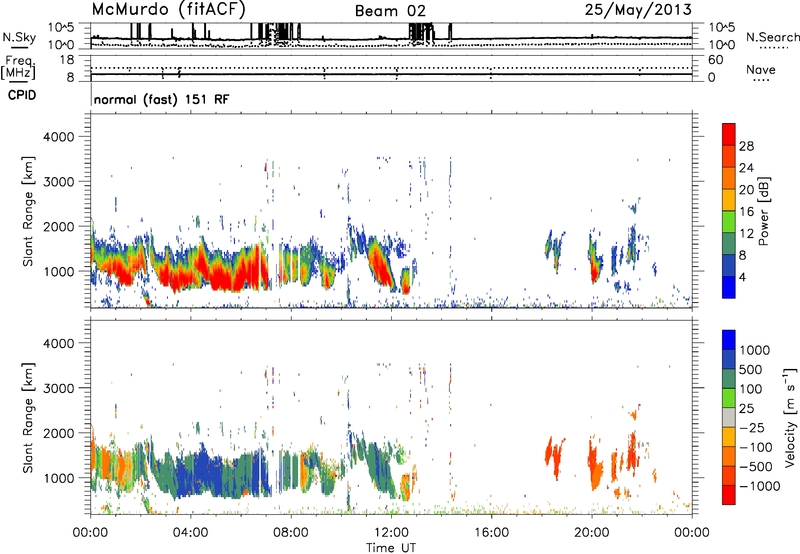
Task: Click the red top segment of power colorbar
Action: pos(729,134)
